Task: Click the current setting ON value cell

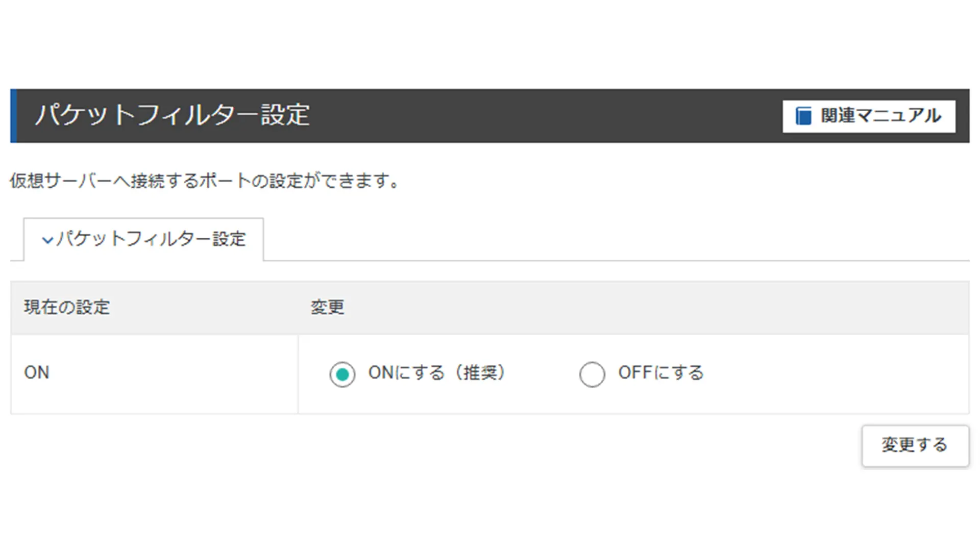Action: pyautogui.click(x=154, y=373)
